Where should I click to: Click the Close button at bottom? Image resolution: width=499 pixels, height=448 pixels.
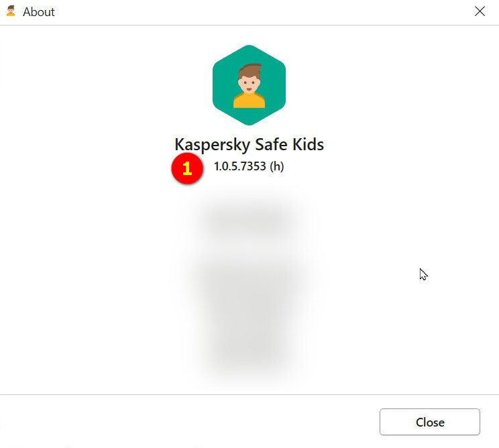[430, 422]
